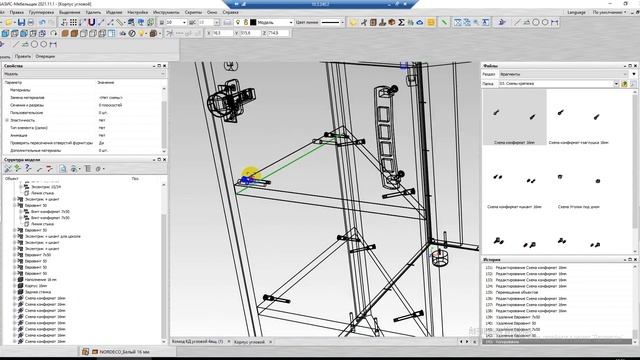Click the green pencil line icon

tap(444, 22)
